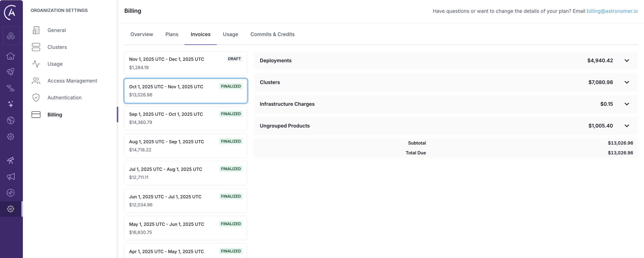
Task: Open the megaphone announcements icon
Action: coord(11,177)
